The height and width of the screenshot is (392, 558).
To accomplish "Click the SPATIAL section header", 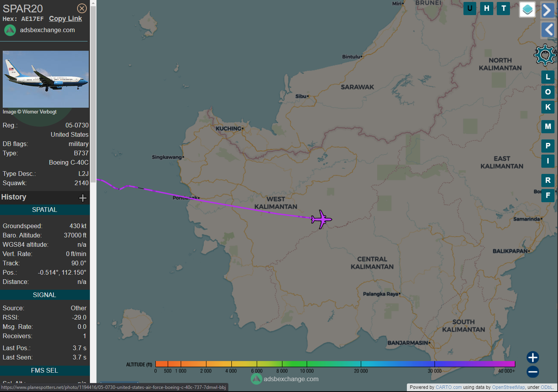I will (45, 210).
